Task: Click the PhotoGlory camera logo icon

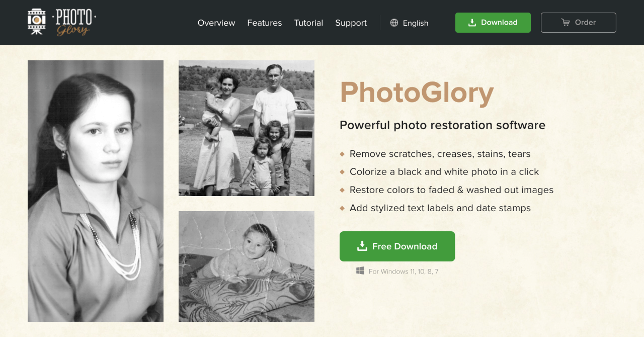Action: click(37, 22)
